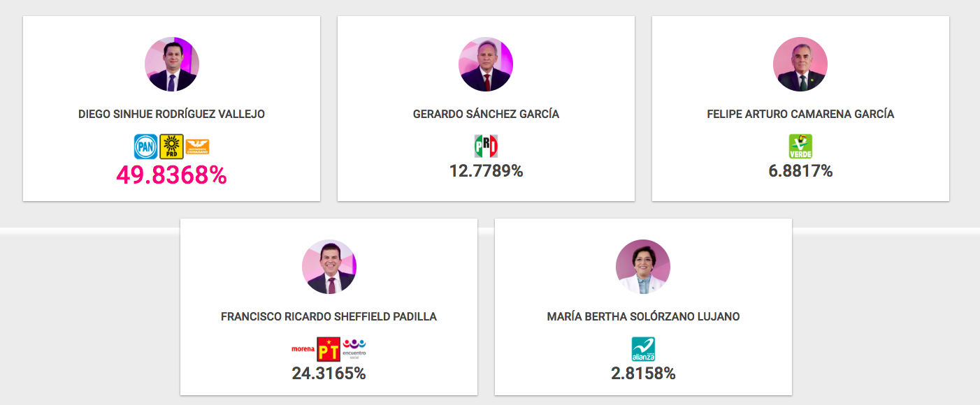Select the photo above Francisco Ricardo Sheffield Padilla
The width and height of the screenshot is (980, 405).
click(x=329, y=267)
